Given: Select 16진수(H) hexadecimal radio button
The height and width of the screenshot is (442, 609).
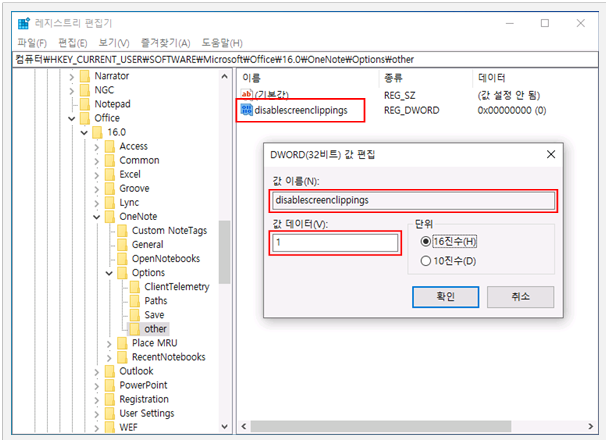Looking at the screenshot, I should click(426, 242).
